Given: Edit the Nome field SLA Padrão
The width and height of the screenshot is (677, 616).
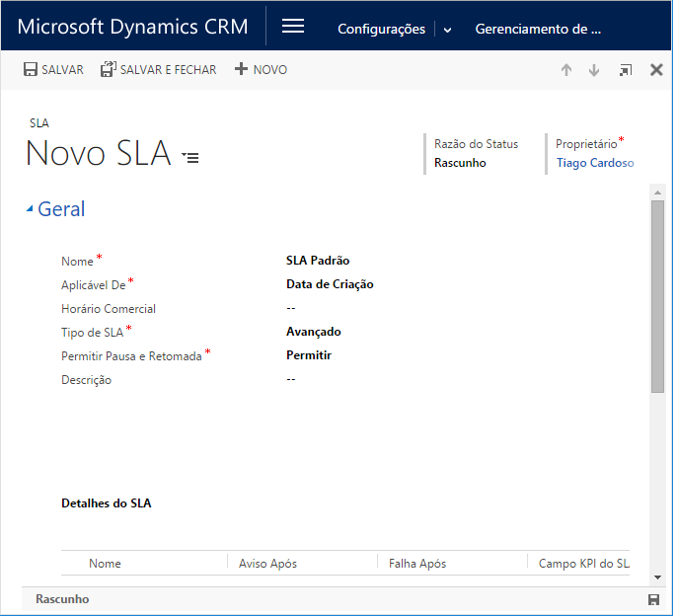Looking at the screenshot, I should (x=318, y=261).
